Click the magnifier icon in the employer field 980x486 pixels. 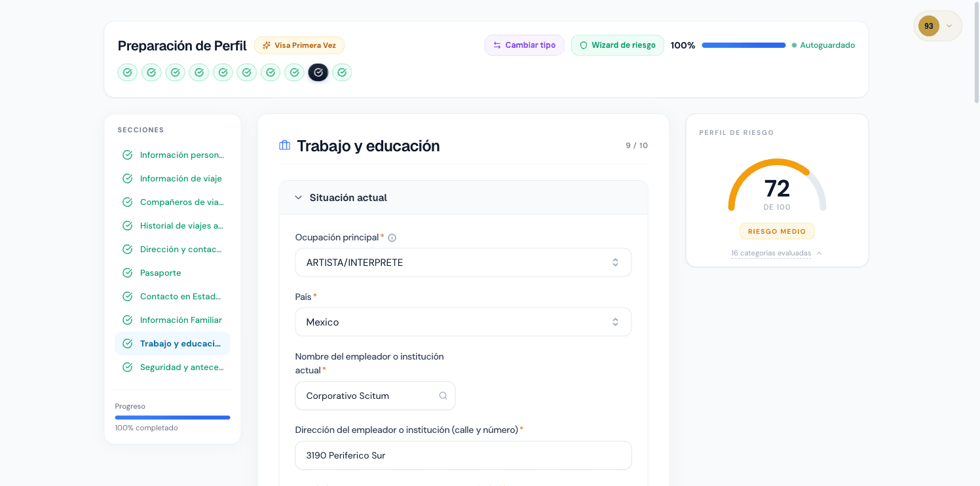click(443, 396)
